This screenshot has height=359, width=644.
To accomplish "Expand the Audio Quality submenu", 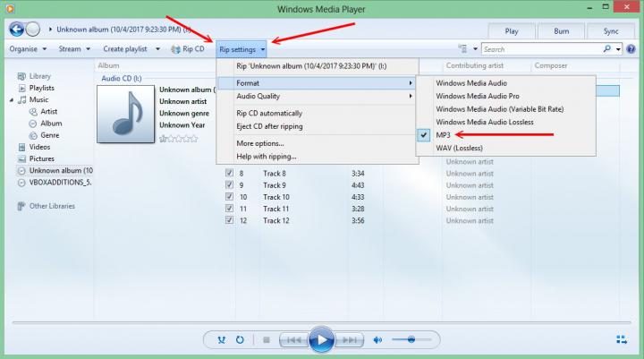I will coord(318,96).
